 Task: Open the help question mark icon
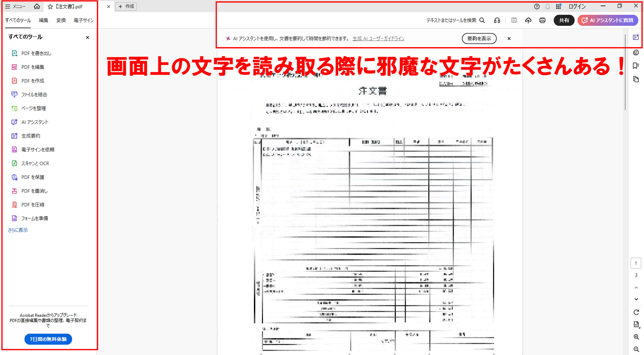tap(537, 7)
